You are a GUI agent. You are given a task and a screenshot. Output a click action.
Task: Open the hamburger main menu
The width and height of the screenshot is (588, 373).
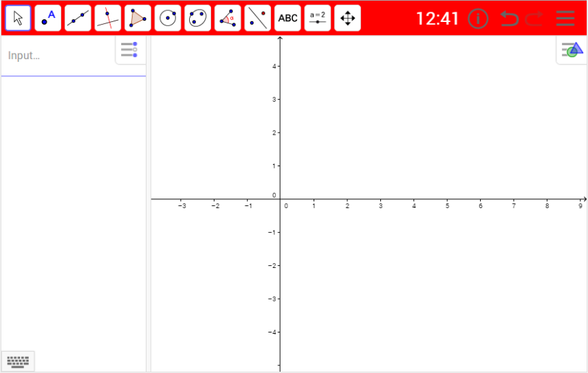pos(565,19)
